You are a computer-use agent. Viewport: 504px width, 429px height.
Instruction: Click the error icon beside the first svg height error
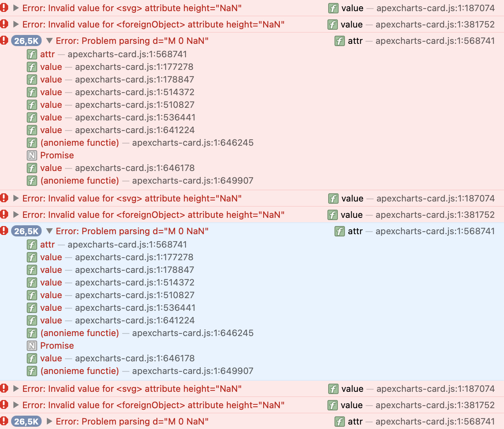click(x=4, y=8)
